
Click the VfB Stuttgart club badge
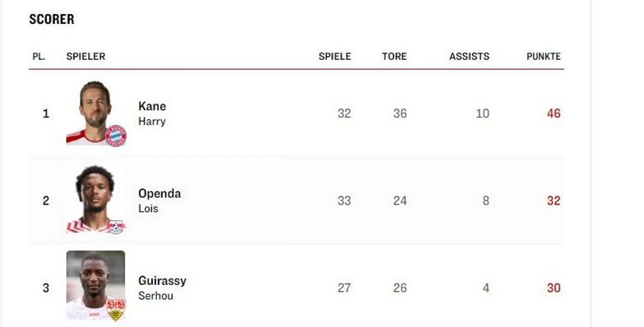pos(116,308)
